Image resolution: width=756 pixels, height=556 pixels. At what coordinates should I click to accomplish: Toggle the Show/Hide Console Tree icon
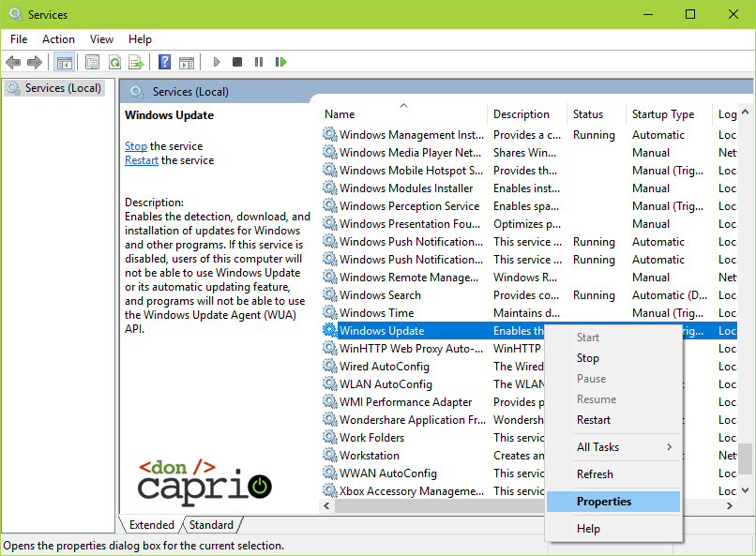(x=64, y=62)
